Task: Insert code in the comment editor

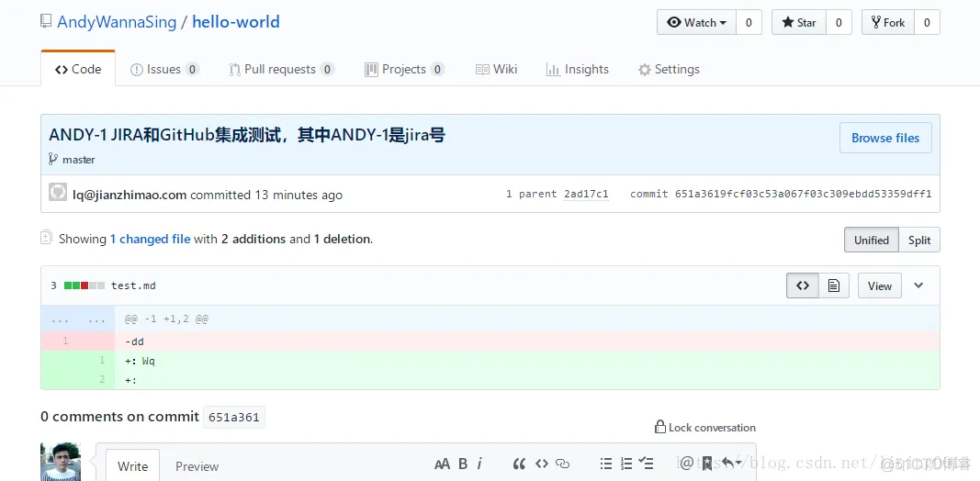Action: (542, 464)
